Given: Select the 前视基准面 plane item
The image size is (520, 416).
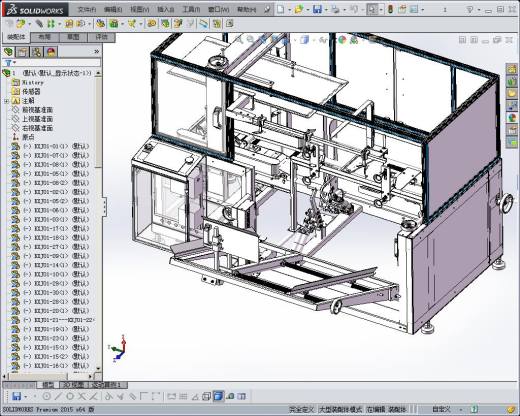Looking at the screenshot, I should pos(37,110).
